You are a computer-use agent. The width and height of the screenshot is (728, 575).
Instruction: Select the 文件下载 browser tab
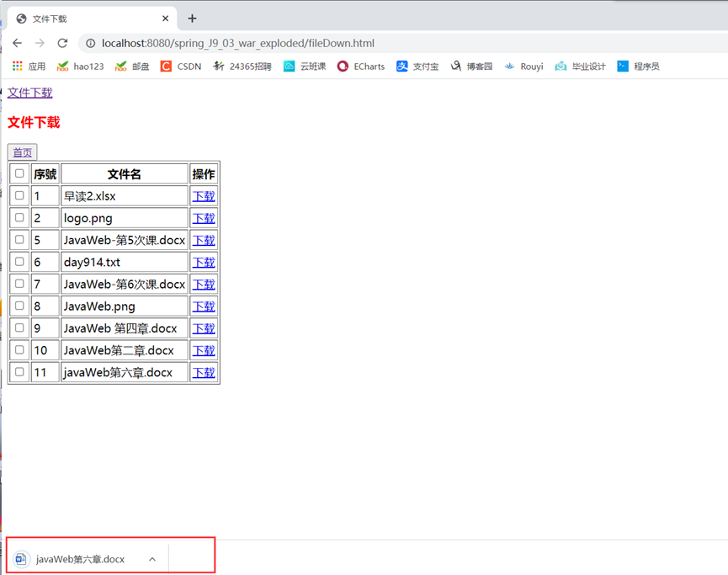[92, 19]
